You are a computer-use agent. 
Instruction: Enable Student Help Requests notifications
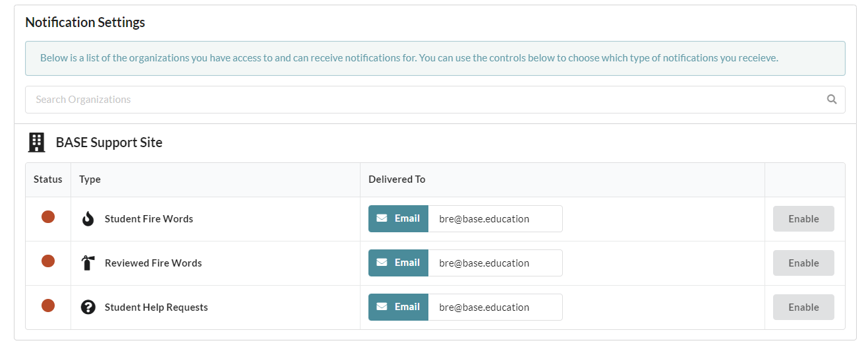tap(803, 307)
